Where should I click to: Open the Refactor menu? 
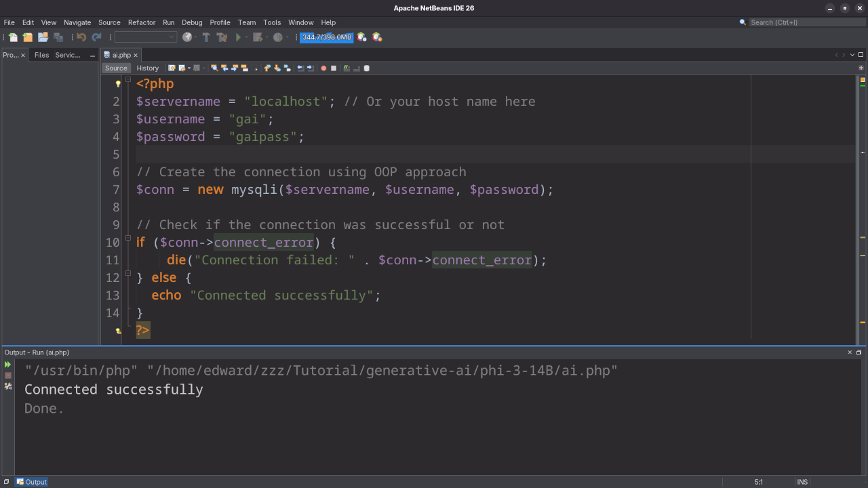(x=142, y=22)
